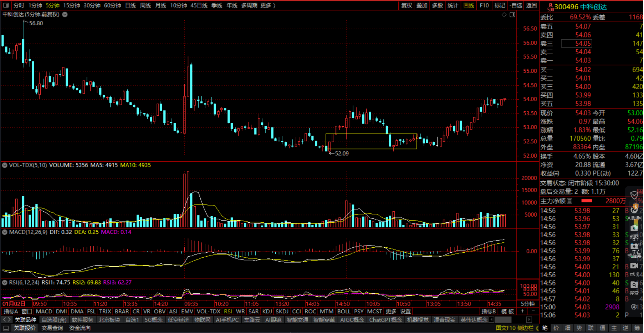The image size is (644, 333).
Task: Click the left-right arrows beside 关联品种
Action: tap(7, 319)
